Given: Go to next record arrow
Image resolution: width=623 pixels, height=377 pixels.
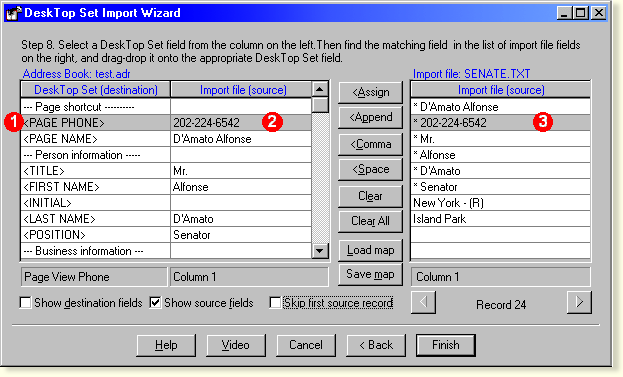Looking at the screenshot, I should [579, 302].
